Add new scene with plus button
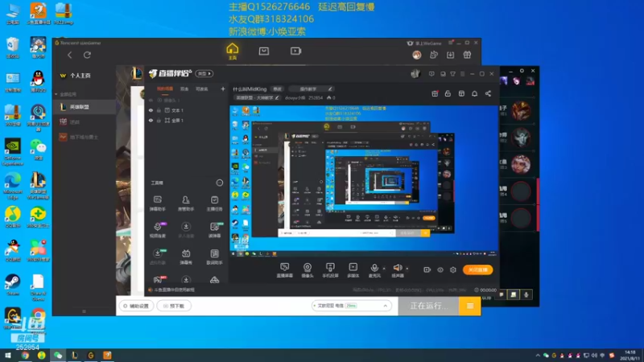 (x=223, y=88)
